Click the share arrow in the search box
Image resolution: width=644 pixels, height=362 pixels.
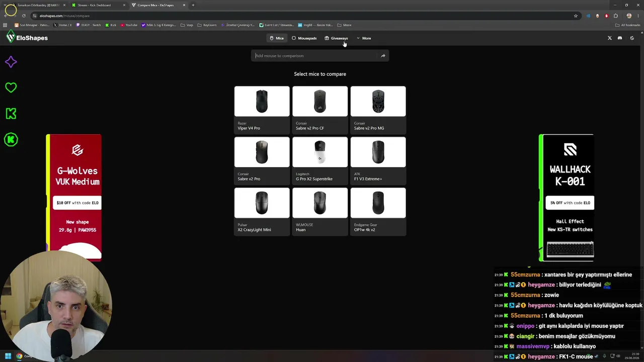[383, 56]
